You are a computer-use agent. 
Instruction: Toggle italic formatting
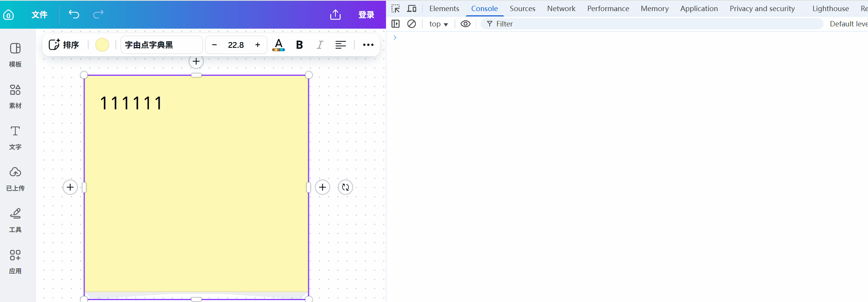(x=320, y=45)
